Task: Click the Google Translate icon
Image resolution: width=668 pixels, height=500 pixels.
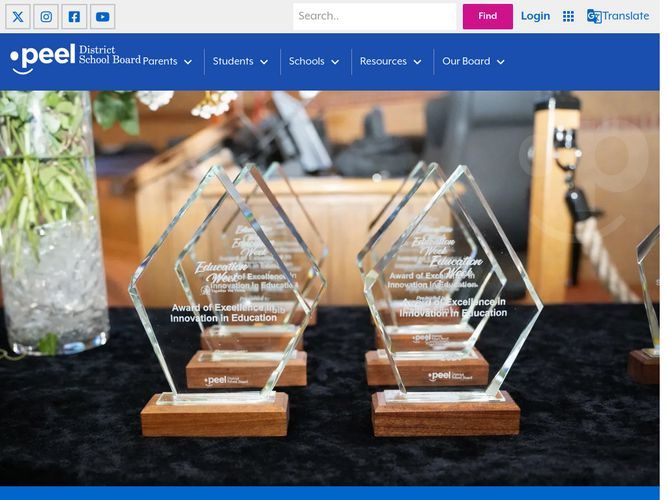Action: click(x=594, y=16)
